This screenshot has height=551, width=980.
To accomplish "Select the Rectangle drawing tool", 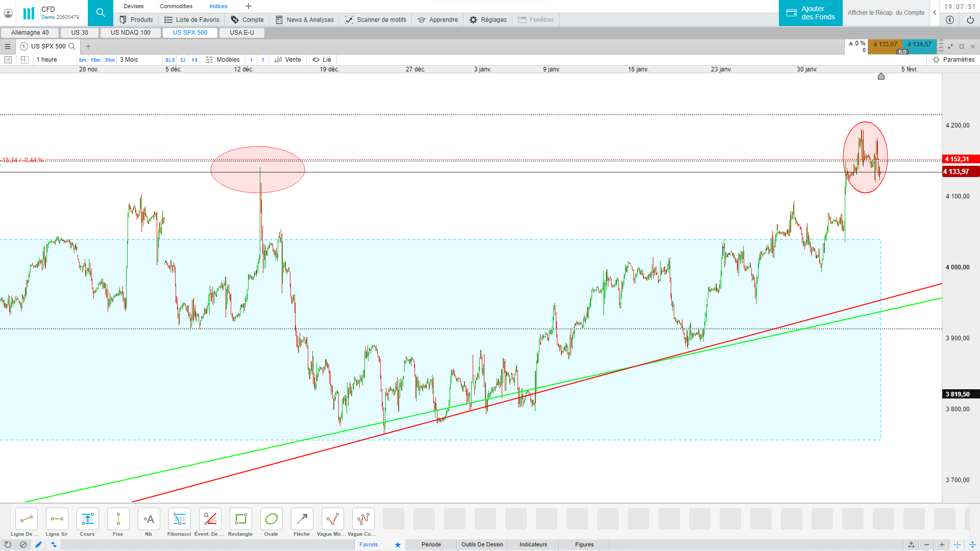I will pyautogui.click(x=240, y=519).
